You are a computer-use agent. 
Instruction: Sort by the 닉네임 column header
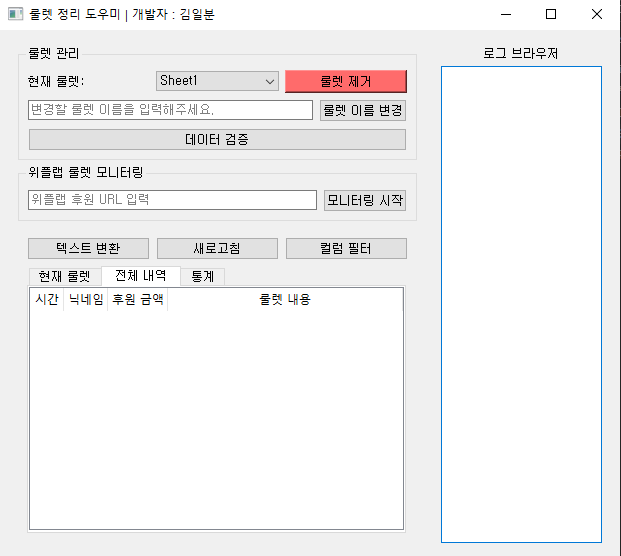(x=86, y=299)
